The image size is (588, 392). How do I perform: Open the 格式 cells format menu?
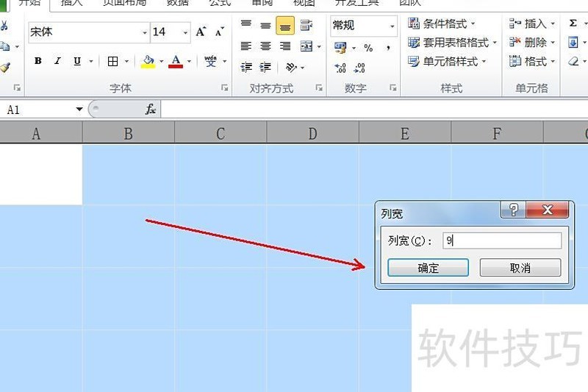[x=532, y=61]
